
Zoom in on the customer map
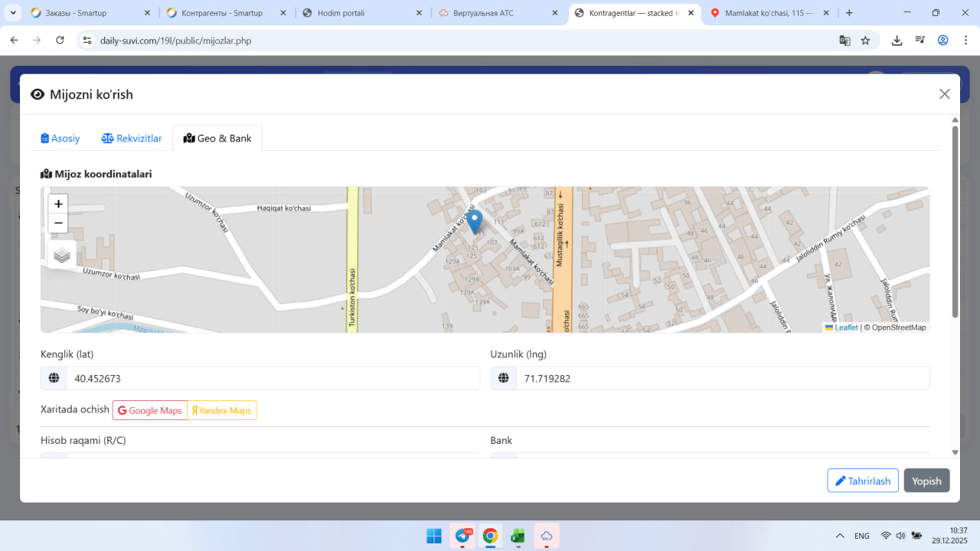(58, 204)
